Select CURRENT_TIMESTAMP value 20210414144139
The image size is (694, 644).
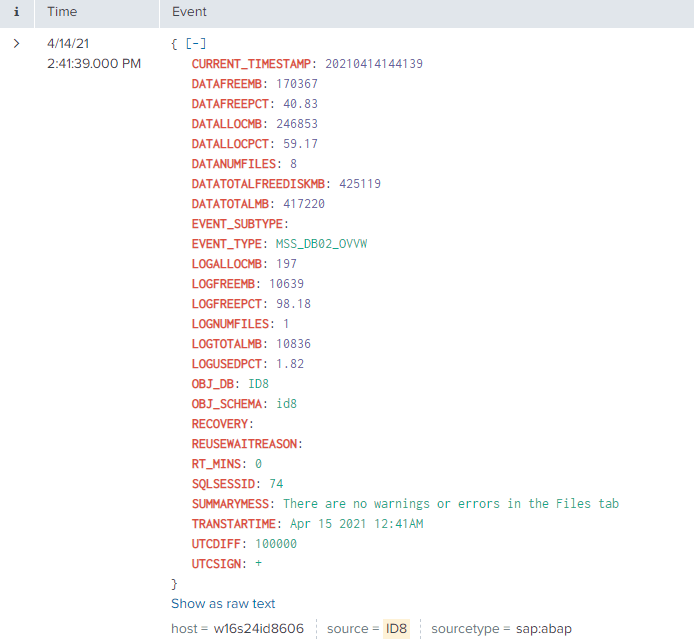[x=373, y=64]
